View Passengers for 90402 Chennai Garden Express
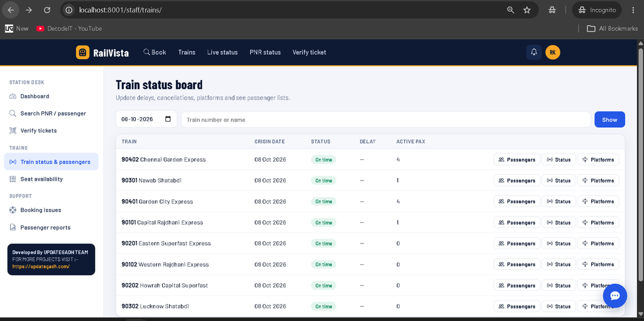Viewport: 644px width, 321px height. point(517,159)
